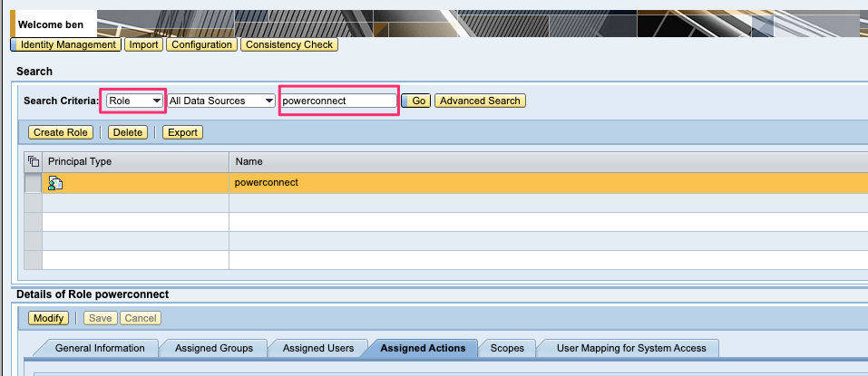Screen dimensions: 868x376
Task: Open the Identity Management menu
Action: pos(67,44)
